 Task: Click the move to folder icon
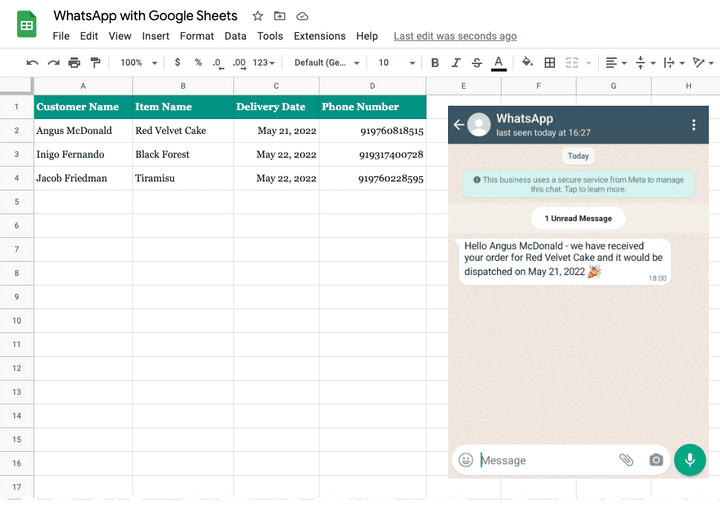[279, 16]
